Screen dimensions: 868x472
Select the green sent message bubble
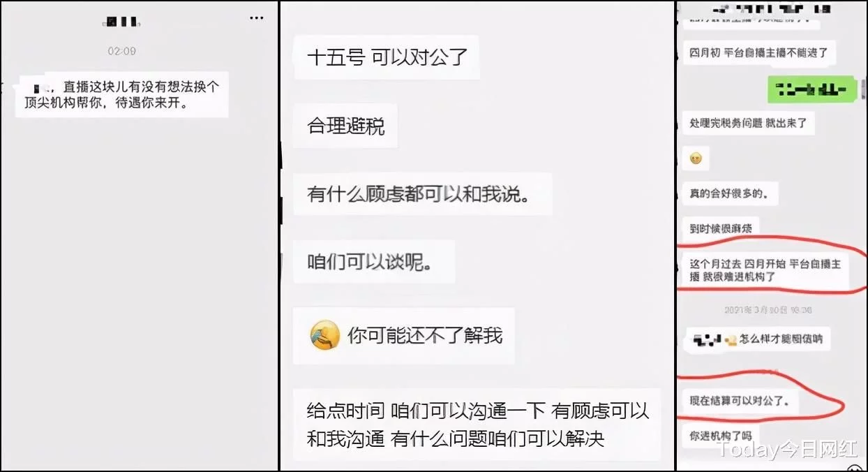pyautogui.click(x=811, y=89)
